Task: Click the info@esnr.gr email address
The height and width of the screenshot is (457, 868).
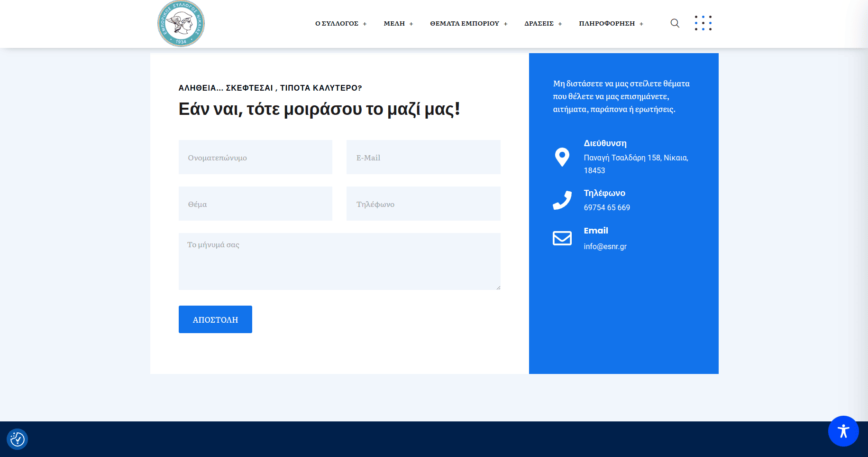Action: click(x=605, y=246)
